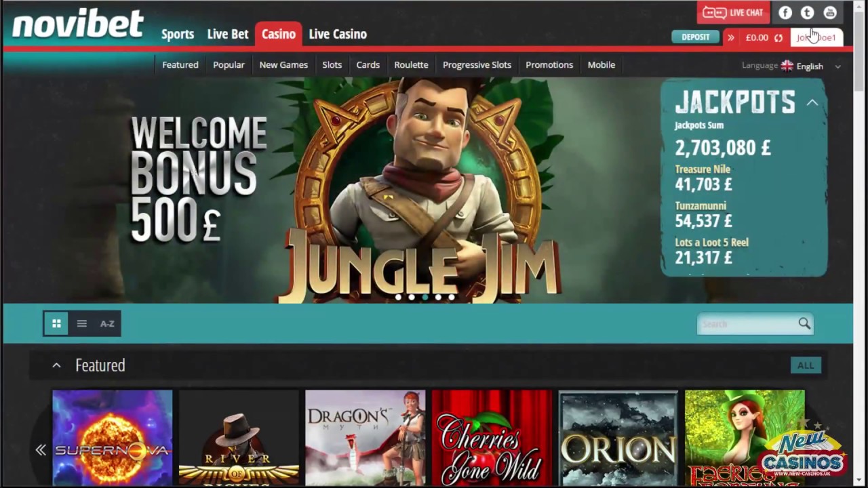Click the ALL button in Featured
Image resolution: width=868 pixels, height=488 pixels.
pyautogui.click(x=806, y=365)
